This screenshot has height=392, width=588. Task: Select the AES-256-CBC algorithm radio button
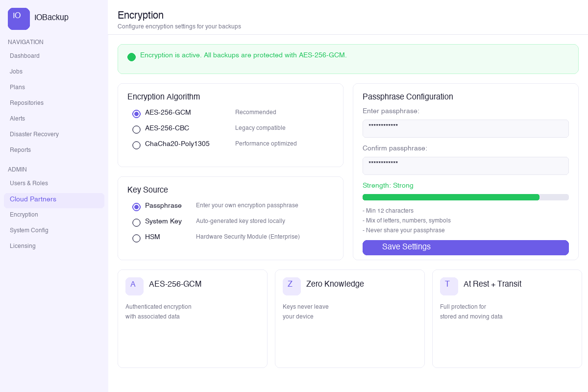click(136, 129)
